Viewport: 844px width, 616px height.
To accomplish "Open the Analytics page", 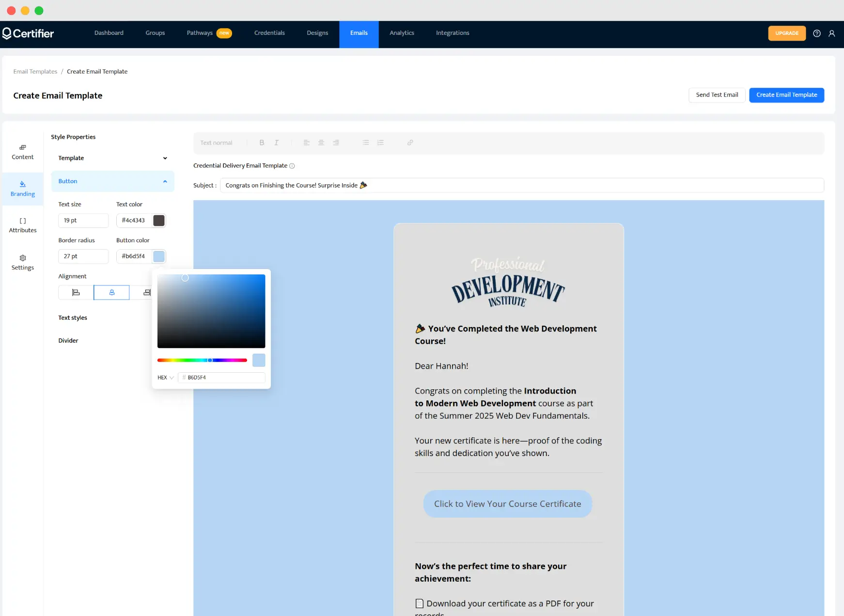I will pos(402,33).
